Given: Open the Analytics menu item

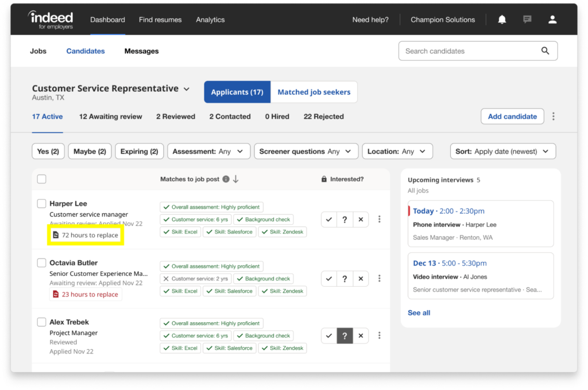Looking at the screenshot, I should click(210, 19).
